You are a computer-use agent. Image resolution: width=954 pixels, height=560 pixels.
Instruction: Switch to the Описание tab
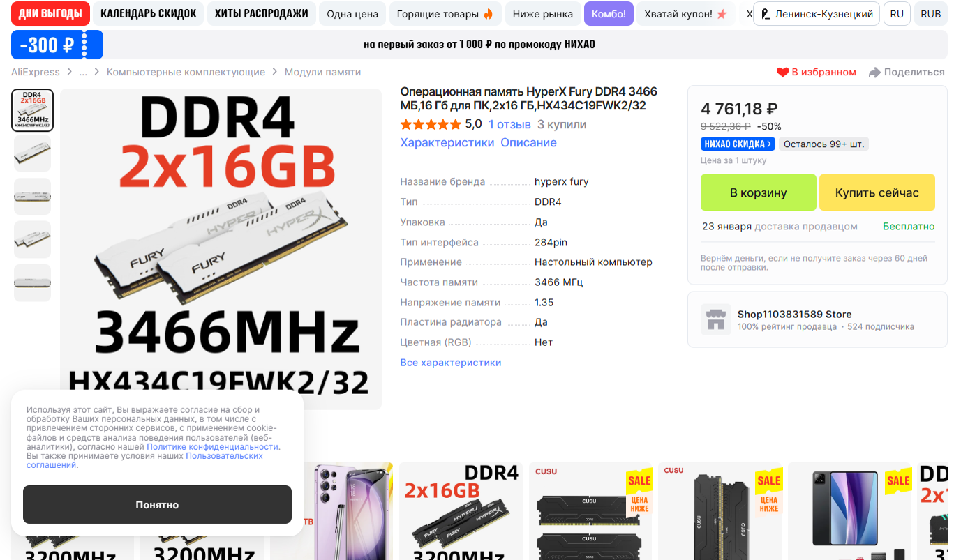[528, 142]
